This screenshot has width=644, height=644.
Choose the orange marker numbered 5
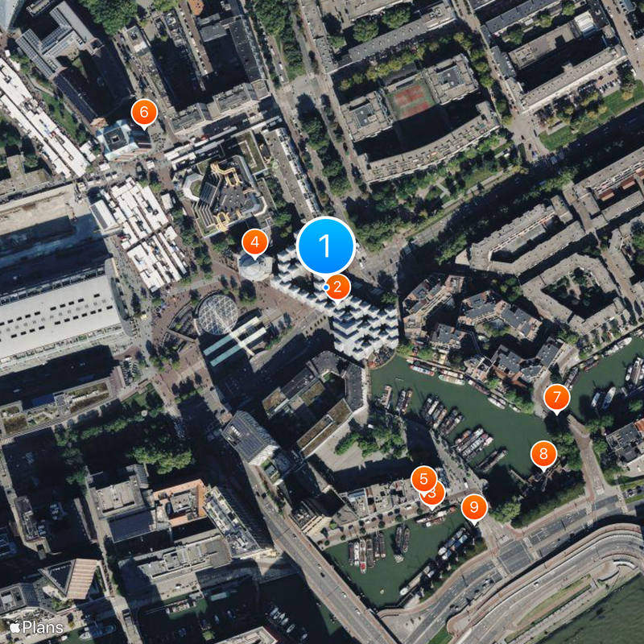(x=424, y=479)
